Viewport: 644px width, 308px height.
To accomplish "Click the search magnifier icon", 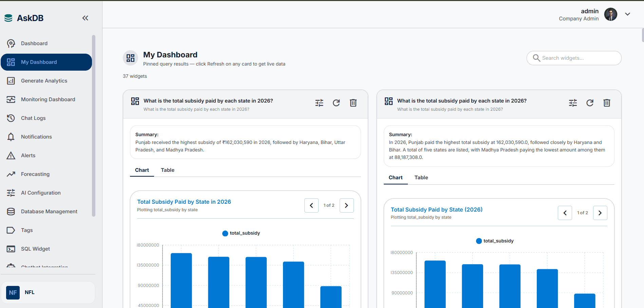I will pos(536,58).
